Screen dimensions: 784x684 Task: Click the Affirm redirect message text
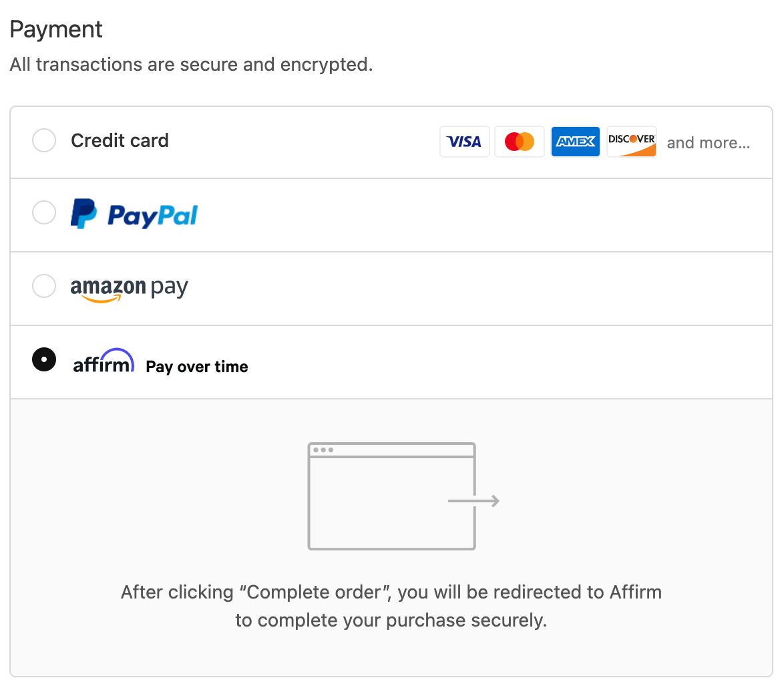click(391, 606)
